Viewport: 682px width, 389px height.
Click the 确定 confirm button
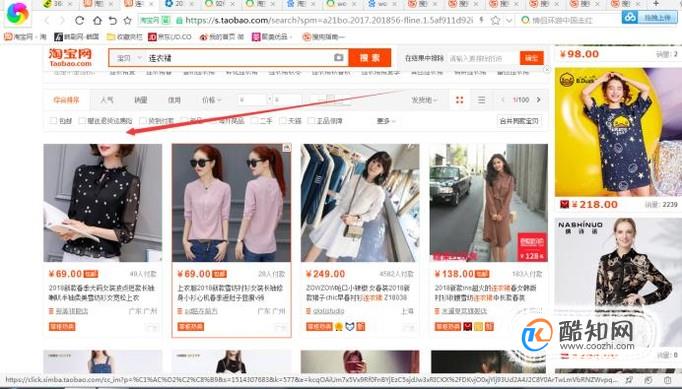(x=532, y=58)
